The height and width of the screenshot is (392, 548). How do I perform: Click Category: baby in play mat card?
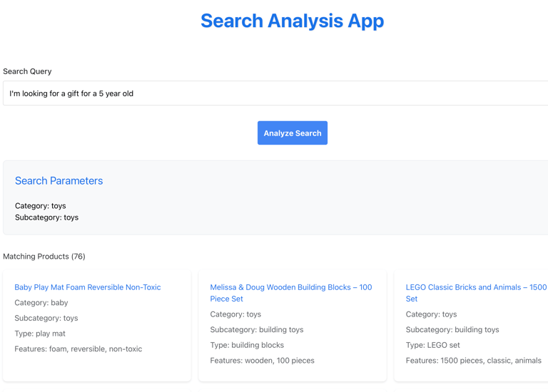(x=41, y=303)
